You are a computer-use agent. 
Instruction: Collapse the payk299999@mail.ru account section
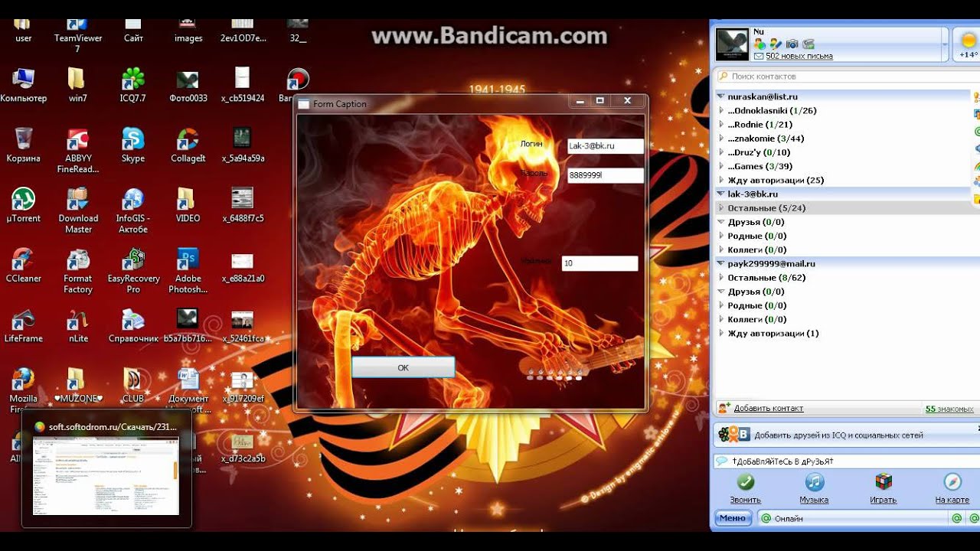click(720, 264)
